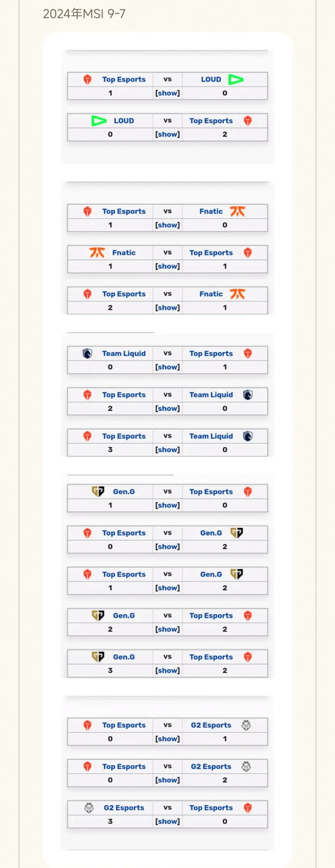Click Top Esports logo in Gen.G 3-2 match

(248, 657)
